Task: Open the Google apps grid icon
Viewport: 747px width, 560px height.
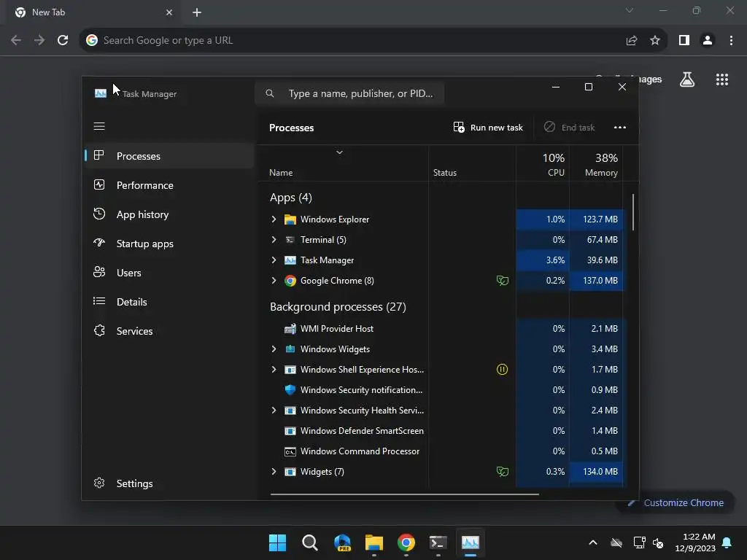Action: (x=722, y=79)
